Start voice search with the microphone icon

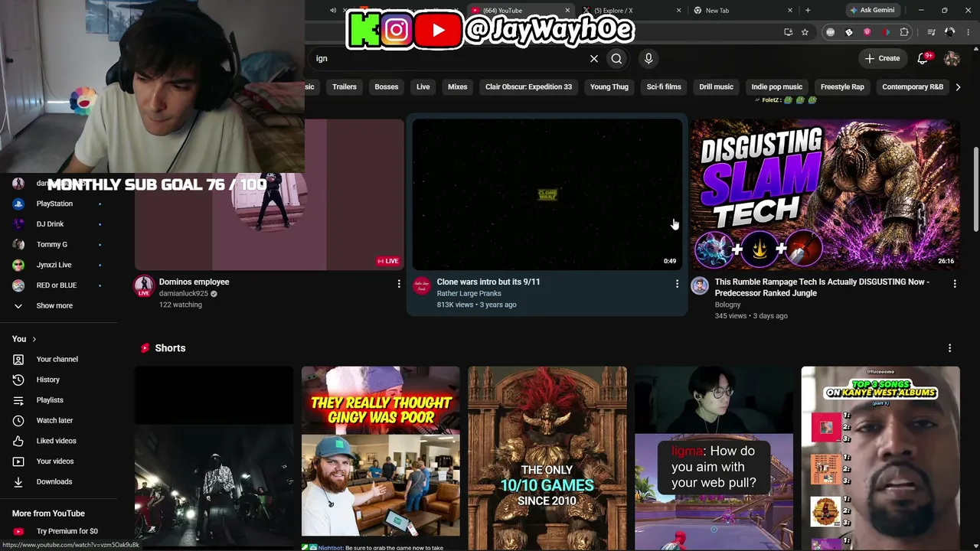648,58
